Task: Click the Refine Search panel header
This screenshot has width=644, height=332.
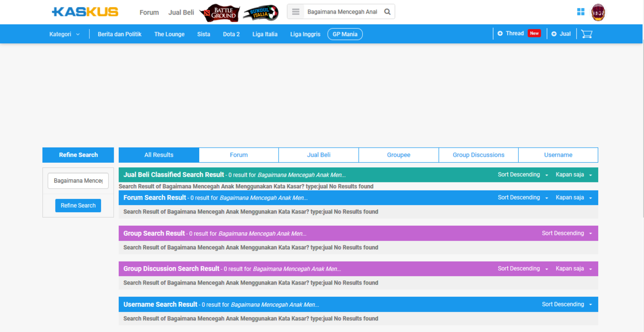Action: 78,155
